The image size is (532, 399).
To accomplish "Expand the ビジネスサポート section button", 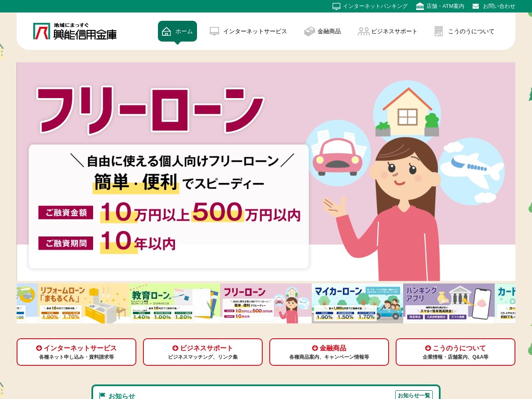I will [x=203, y=352].
